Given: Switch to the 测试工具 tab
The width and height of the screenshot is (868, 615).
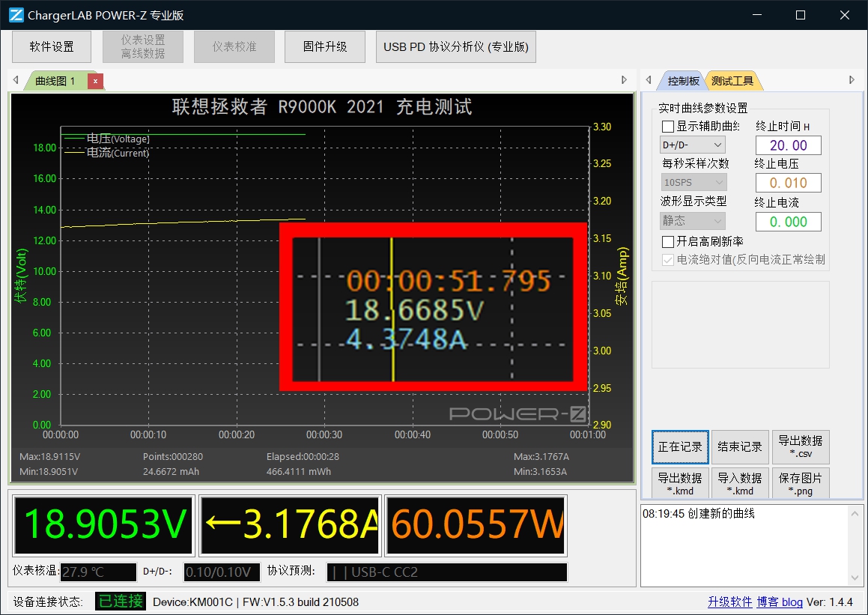Looking at the screenshot, I should (732, 80).
